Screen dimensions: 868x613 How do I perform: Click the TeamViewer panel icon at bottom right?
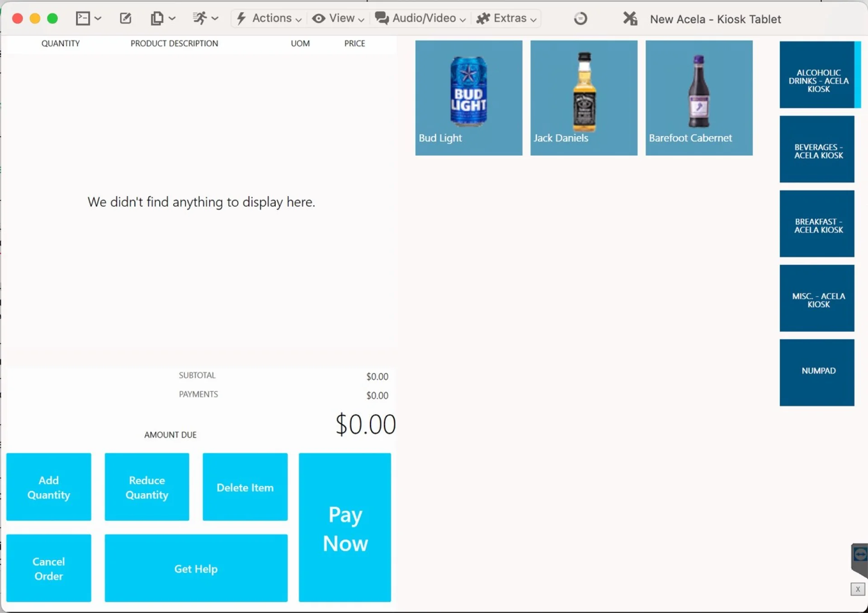coord(860,555)
